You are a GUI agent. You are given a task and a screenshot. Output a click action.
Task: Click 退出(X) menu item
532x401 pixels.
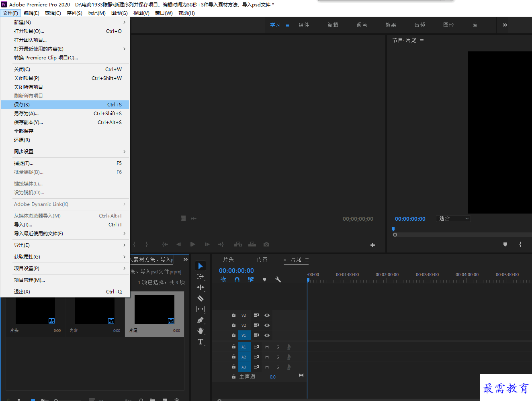[x=65, y=291]
